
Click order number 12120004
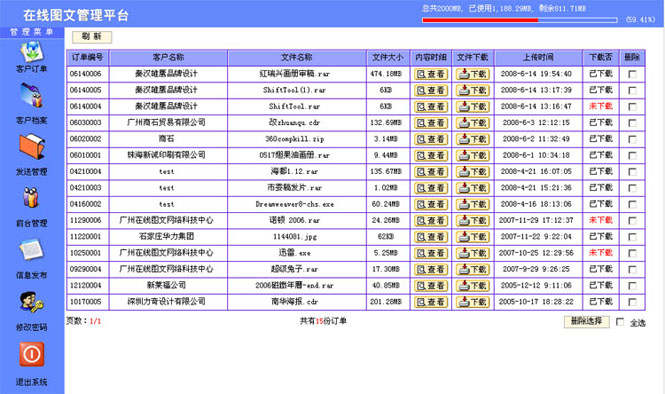(86, 285)
